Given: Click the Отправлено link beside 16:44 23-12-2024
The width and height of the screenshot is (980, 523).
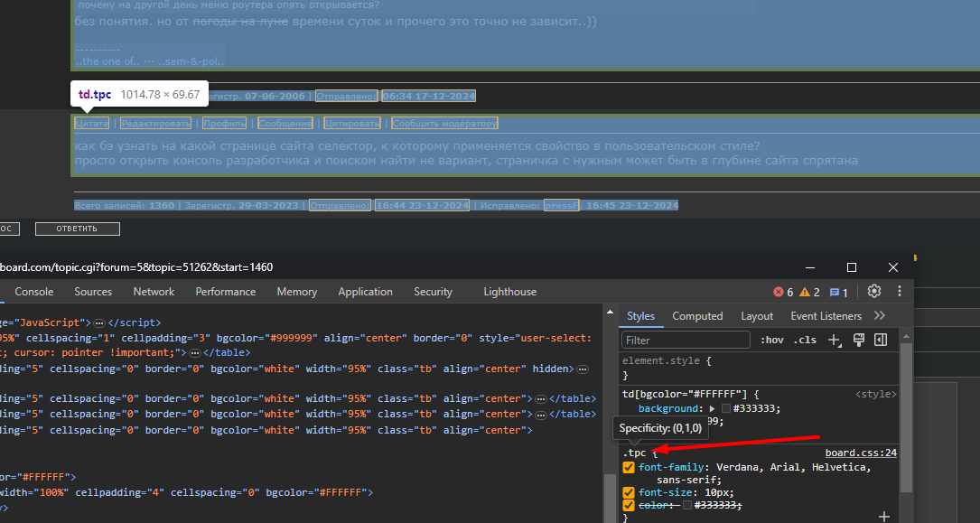Looking at the screenshot, I should (x=341, y=205).
